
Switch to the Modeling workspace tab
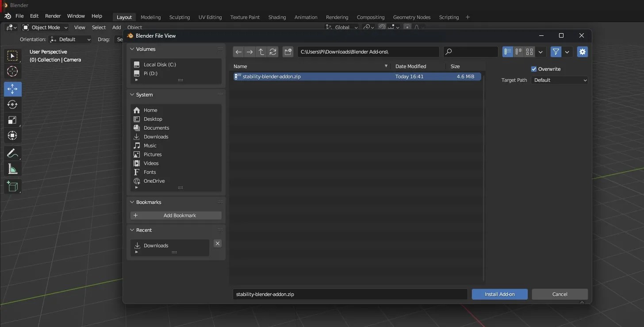tap(150, 17)
